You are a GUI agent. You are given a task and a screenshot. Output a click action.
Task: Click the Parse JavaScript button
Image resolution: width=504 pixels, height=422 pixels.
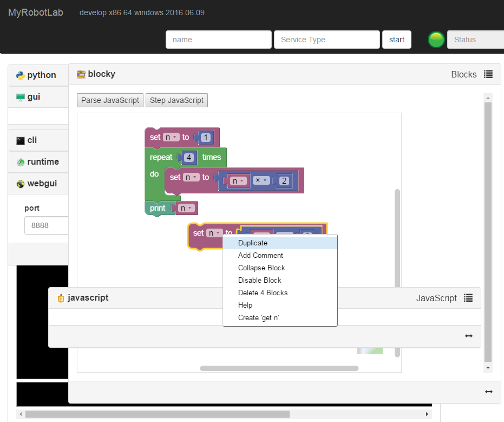pos(110,100)
